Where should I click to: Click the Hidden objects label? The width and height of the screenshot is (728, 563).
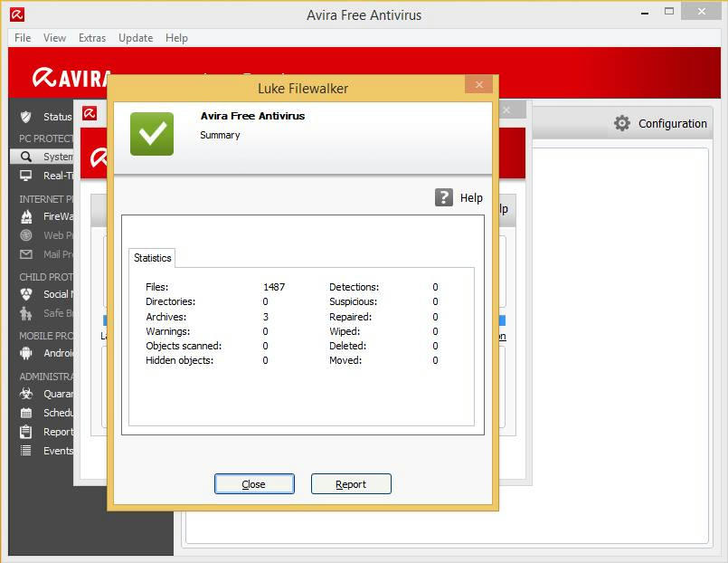coord(179,360)
